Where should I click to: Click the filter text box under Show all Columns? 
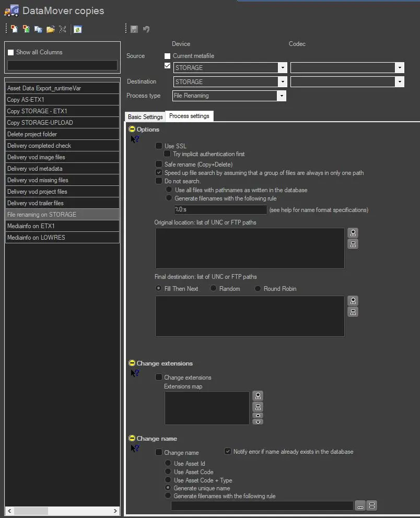[62, 65]
